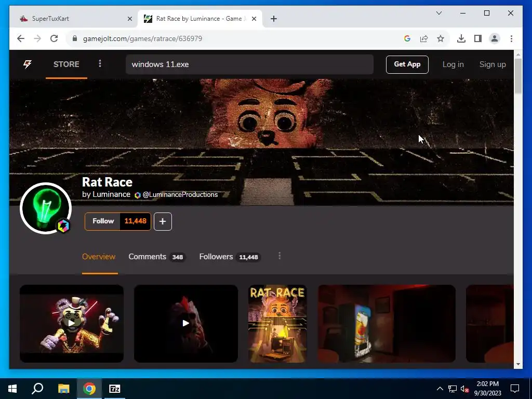This screenshot has height=399, width=532.
Task: Open Windows taskbar search
Action: [37, 389]
